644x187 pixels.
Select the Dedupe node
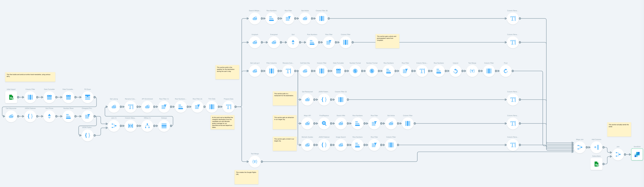click(164, 126)
